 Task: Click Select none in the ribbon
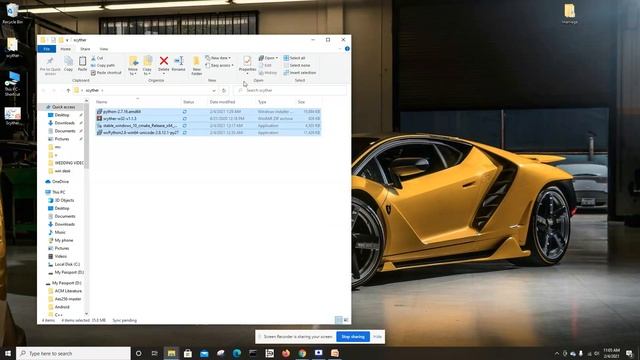point(296,65)
